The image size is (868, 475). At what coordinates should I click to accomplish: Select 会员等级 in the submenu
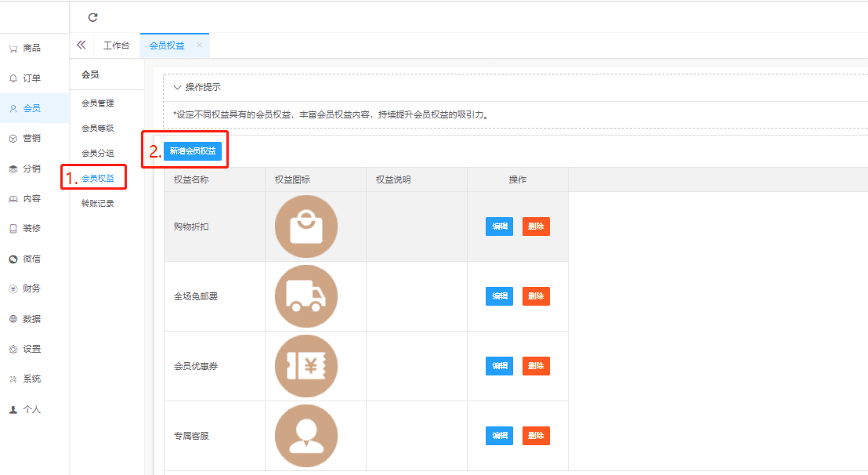tap(98, 128)
